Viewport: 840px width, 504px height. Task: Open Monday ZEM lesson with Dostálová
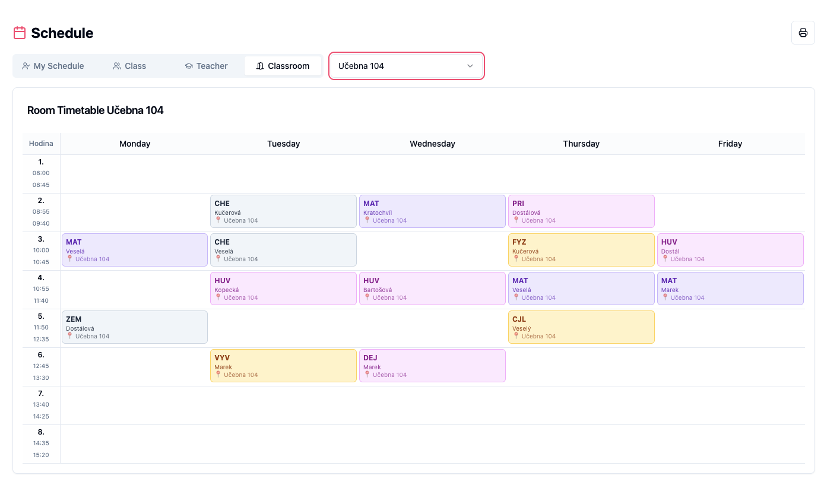[135, 327]
